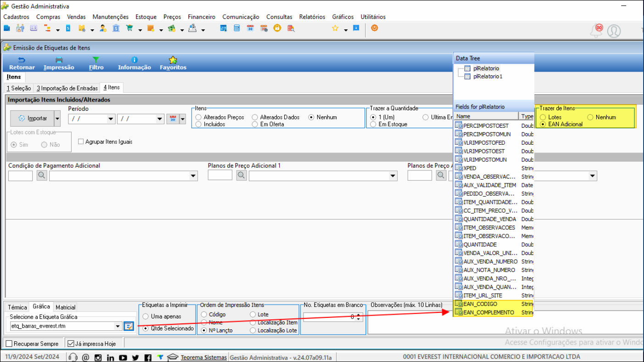Click the graduation cap icon in status bar
644x362 pixels.
click(173, 357)
